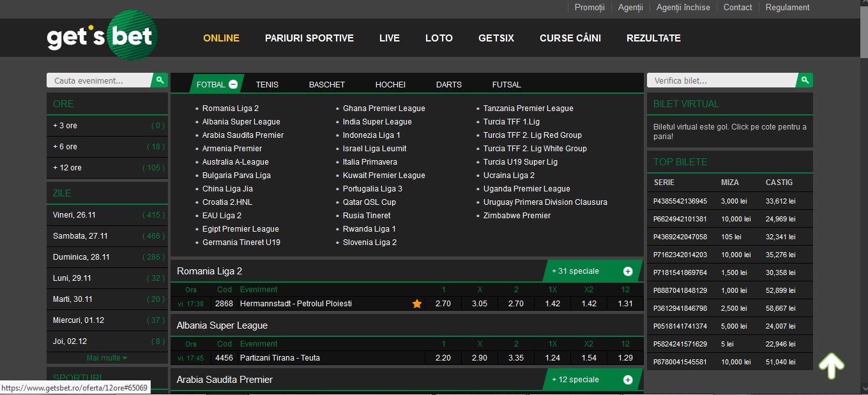868x395 pixels.
Task: Click the Cauta eveniment search field
Action: (100, 80)
